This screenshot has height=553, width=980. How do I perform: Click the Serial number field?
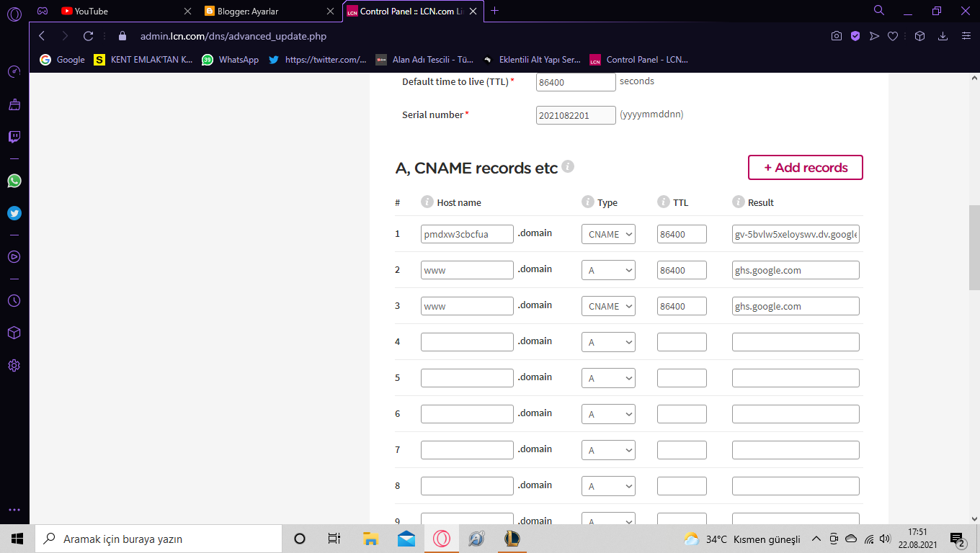coord(576,115)
